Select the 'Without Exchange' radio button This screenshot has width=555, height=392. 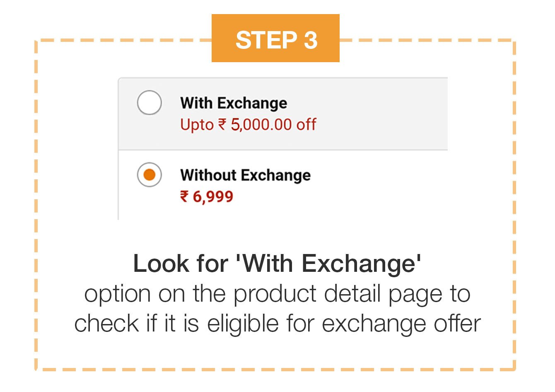click(x=149, y=174)
